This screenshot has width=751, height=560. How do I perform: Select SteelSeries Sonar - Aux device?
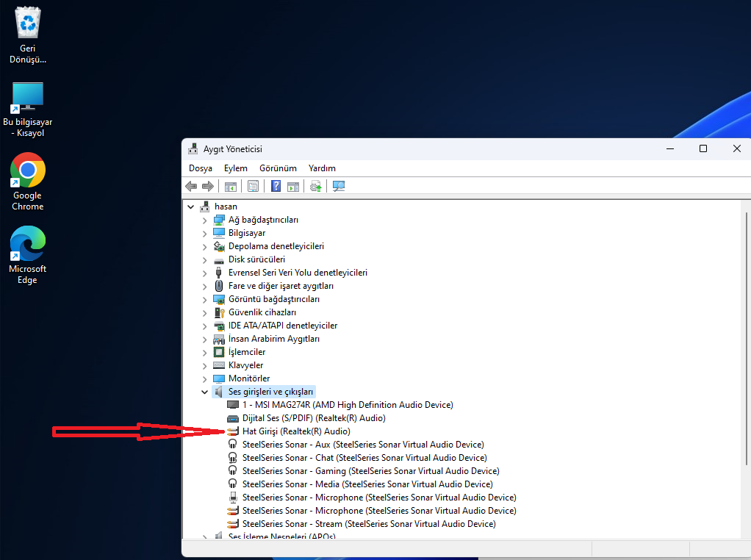(363, 445)
